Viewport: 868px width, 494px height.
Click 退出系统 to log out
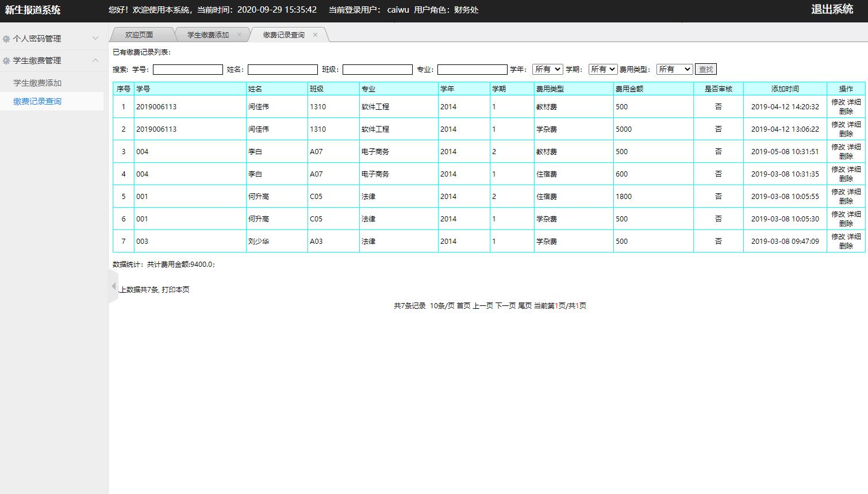click(x=832, y=10)
